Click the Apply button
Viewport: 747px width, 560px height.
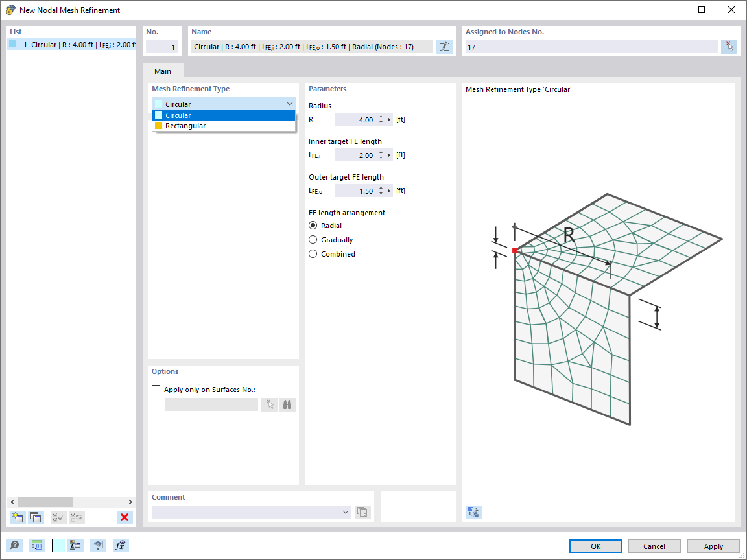713,546
